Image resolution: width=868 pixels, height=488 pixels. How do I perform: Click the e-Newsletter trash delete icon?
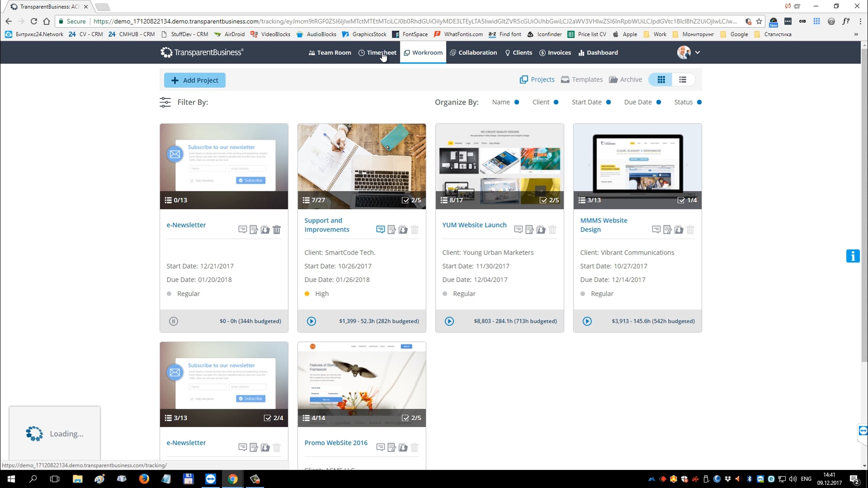(277, 230)
